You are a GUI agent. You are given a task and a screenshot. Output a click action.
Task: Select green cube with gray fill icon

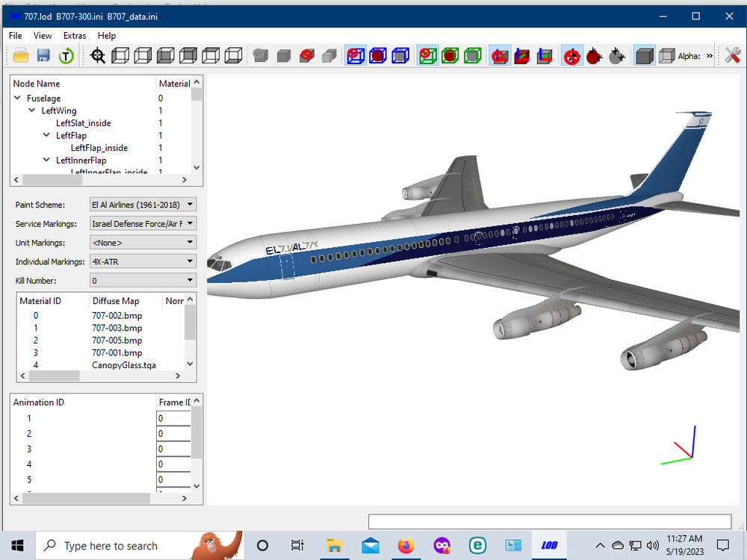pos(472,56)
